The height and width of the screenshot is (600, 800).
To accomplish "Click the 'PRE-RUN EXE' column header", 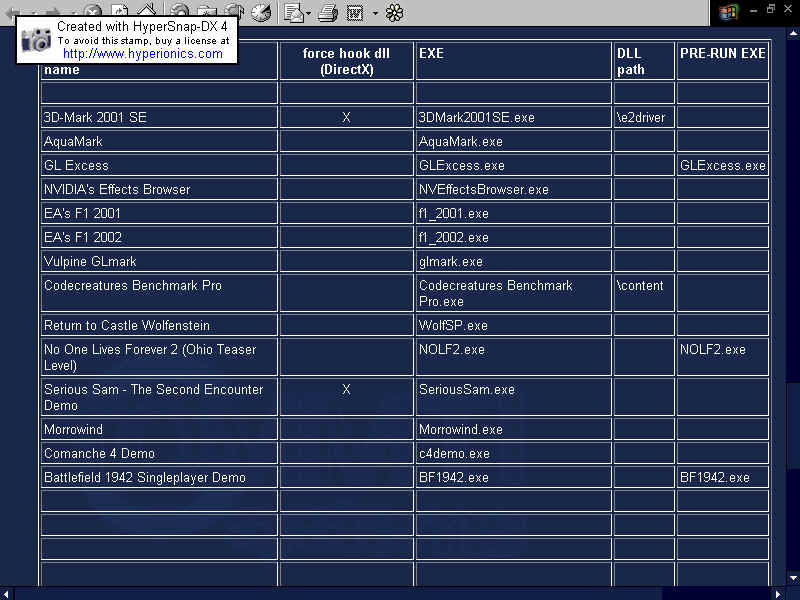I will [722, 61].
